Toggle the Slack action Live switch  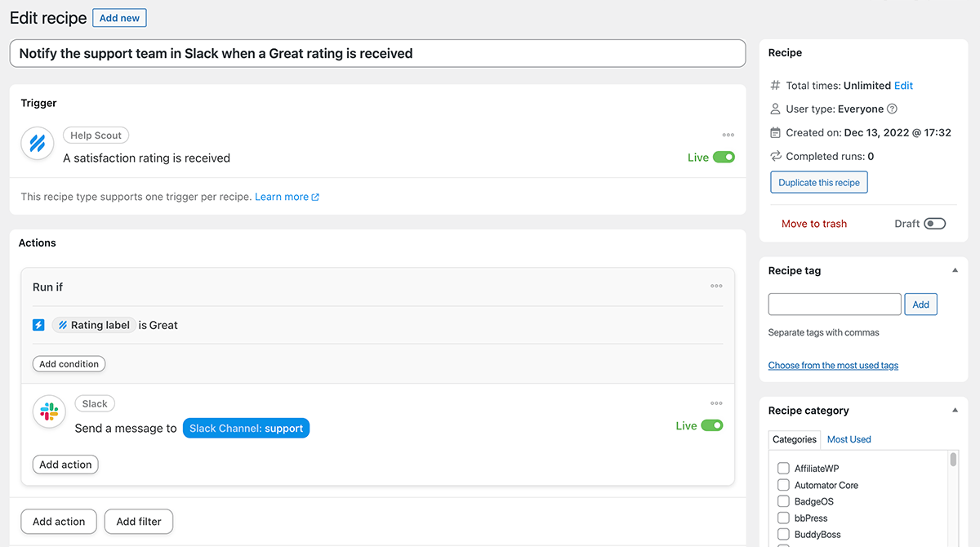[x=712, y=425]
